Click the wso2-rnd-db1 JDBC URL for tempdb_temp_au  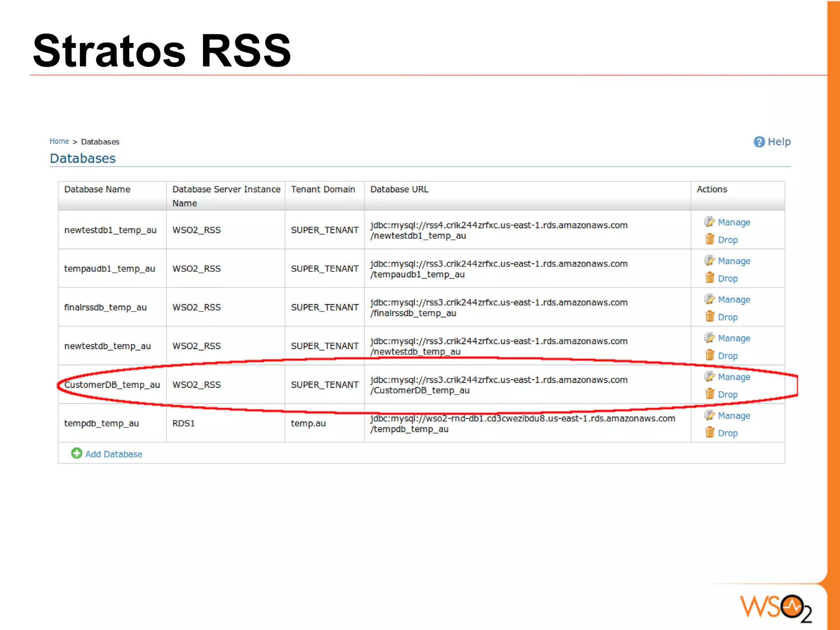[523, 424]
